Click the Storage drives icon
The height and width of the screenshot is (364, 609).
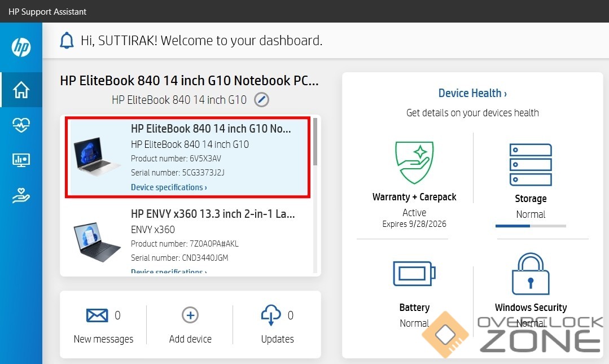point(531,165)
